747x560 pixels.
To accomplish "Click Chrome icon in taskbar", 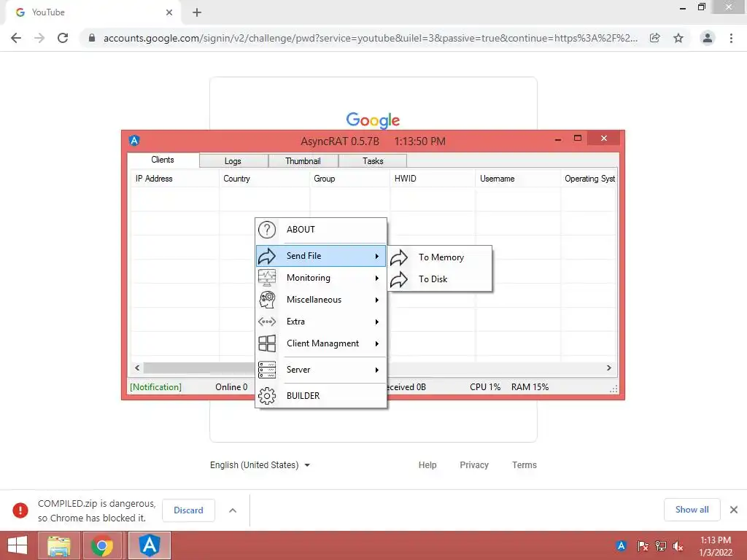I will click(x=102, y=545).
